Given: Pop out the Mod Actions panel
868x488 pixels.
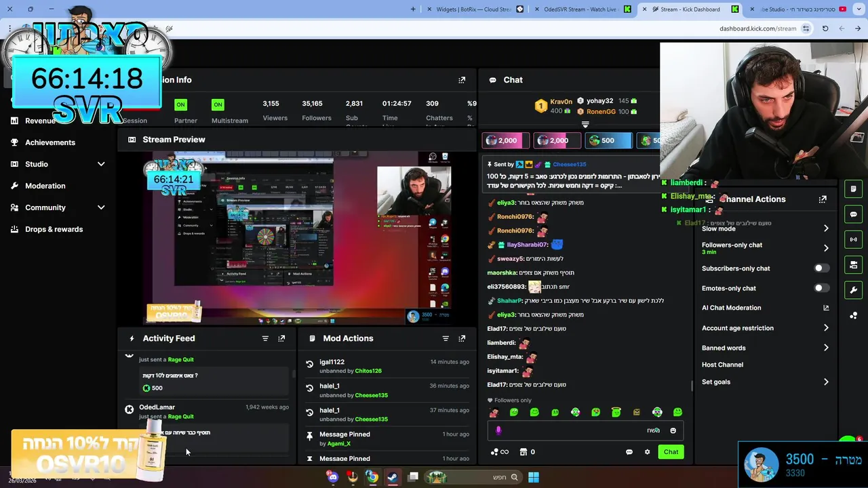Looking at the screenshot, I should [462, 338].
